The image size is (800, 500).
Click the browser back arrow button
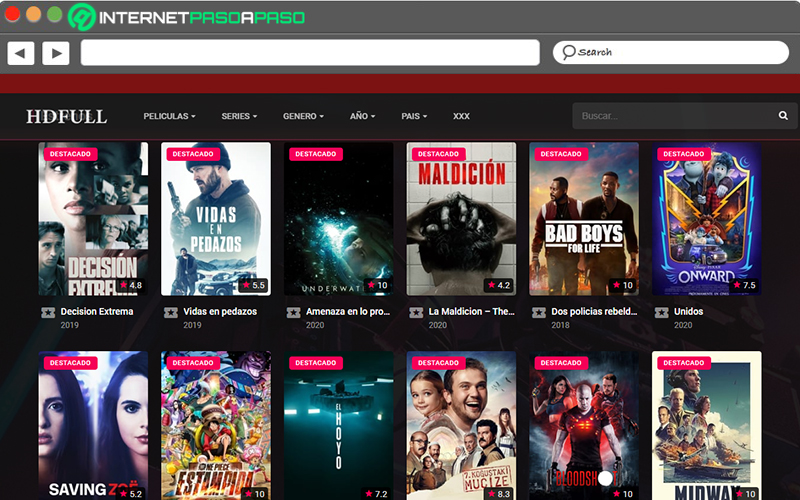(21, 53)
